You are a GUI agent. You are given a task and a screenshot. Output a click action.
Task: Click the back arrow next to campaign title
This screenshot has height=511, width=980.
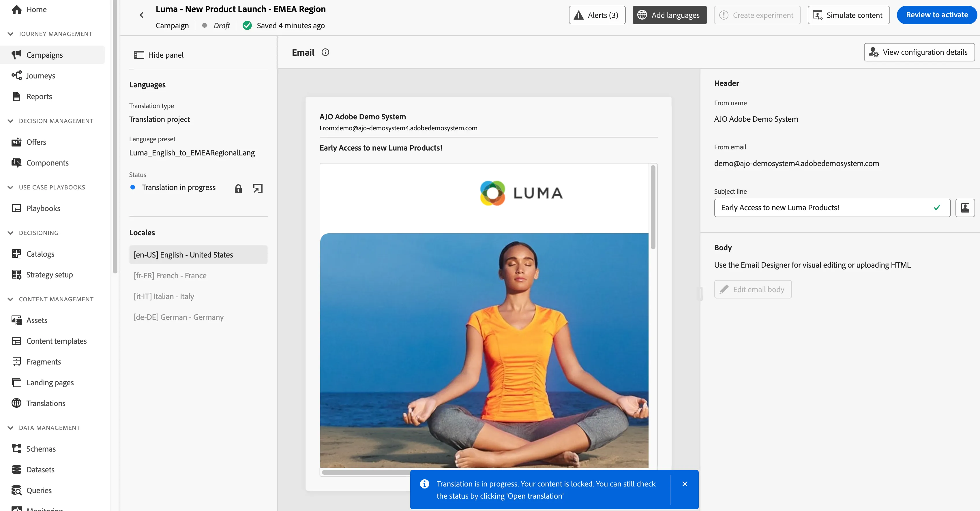coord(142,15)
